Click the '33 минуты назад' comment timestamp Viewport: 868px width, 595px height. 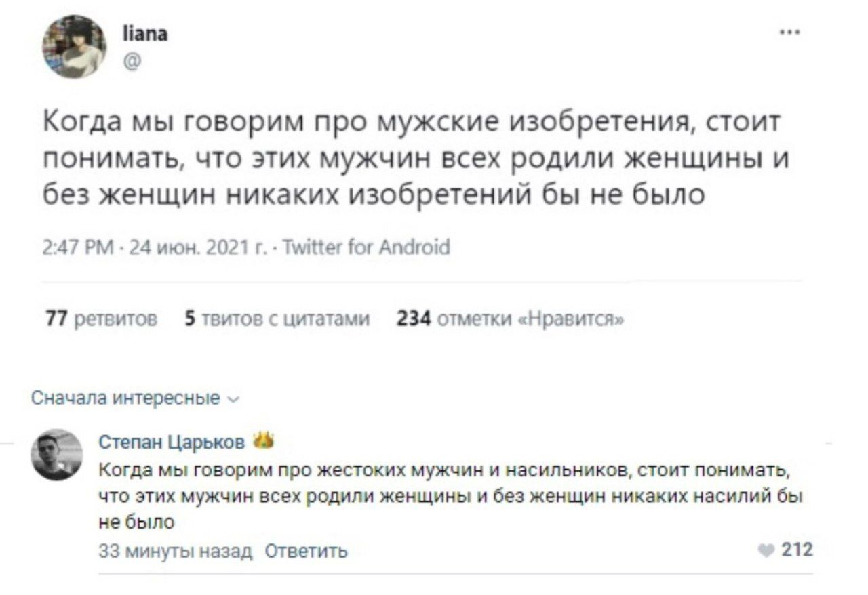coord(175,550)
